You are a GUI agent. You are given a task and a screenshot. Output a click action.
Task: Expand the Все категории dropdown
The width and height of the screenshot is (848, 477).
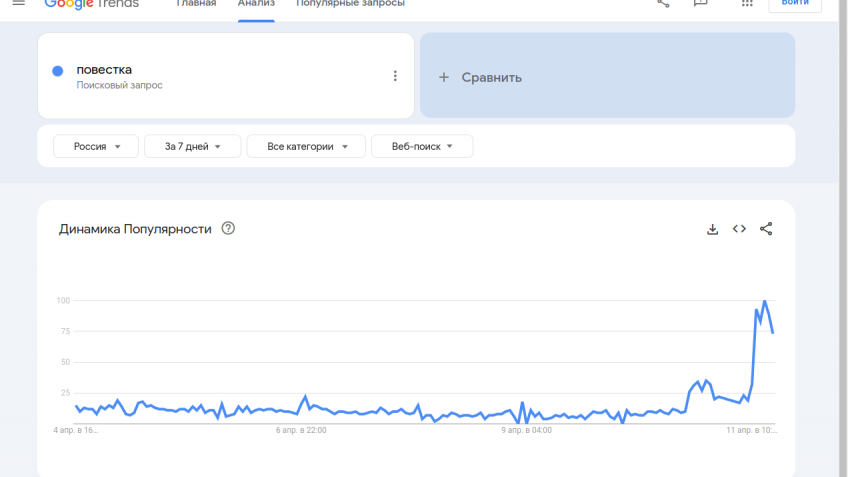click(306, 147)
